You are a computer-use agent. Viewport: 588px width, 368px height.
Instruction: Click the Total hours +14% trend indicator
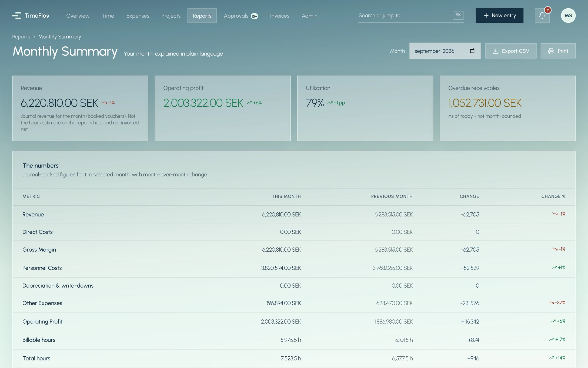pyautogui.click(x=557, y=358)
